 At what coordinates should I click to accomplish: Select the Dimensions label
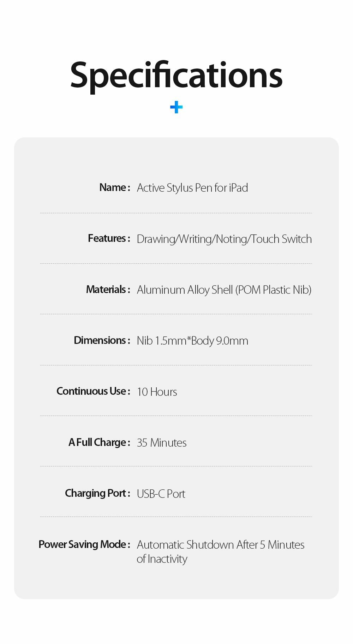pos(102,340)
